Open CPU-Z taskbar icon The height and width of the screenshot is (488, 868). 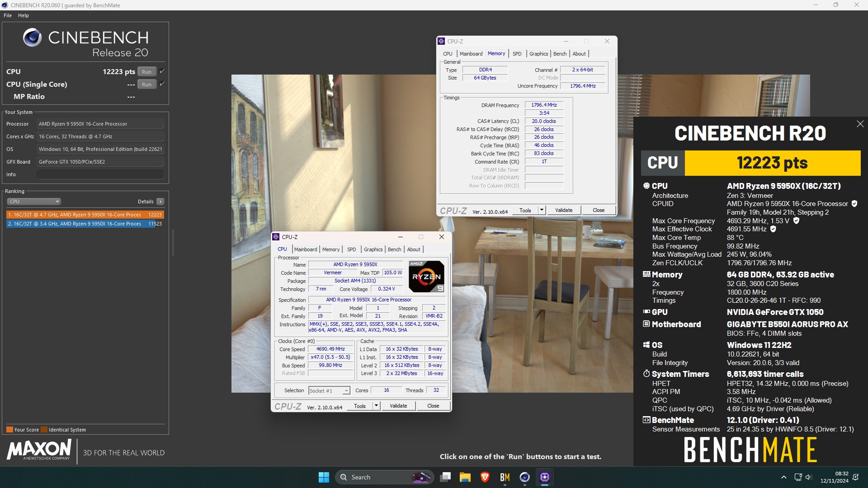(544, 477)
